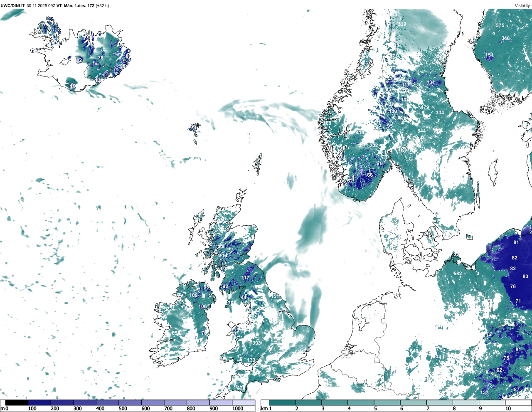Choose the 4–5 km teal swatch
Image resolution: width=532 pixels, height=412 pixels.
[x=361, y=403]
